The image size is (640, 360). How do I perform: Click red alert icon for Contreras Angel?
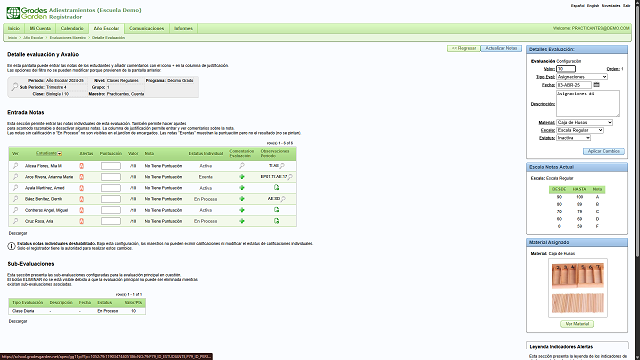tap(81, 210)
